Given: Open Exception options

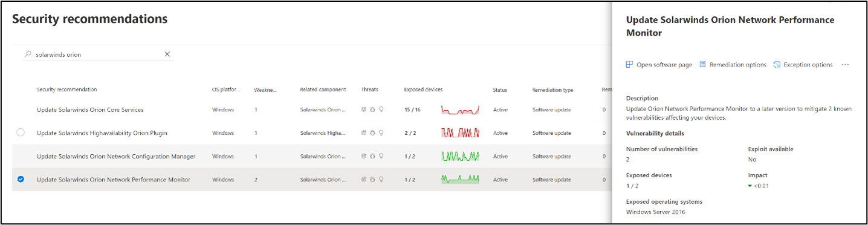Looking at the screenshot, I should pos(803,65).
